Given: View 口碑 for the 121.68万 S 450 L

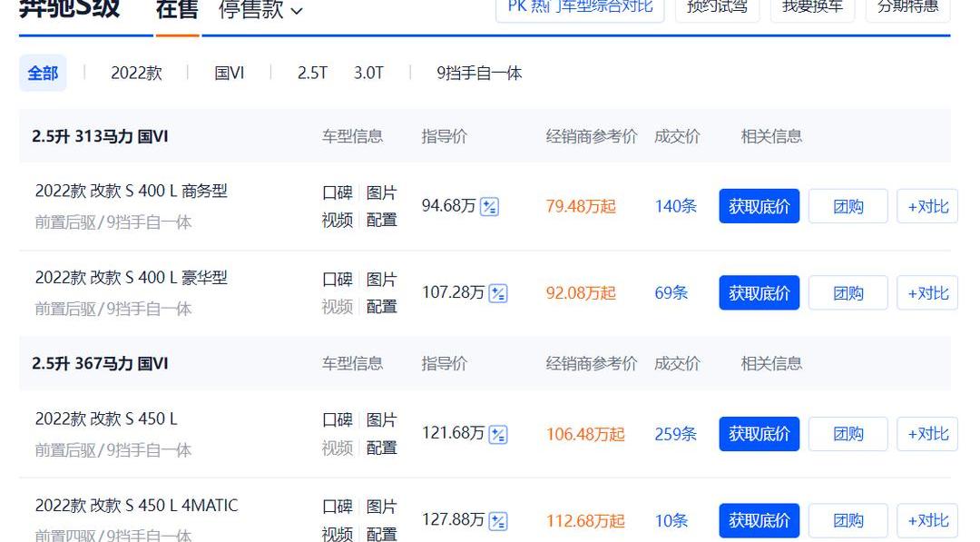Looking at the screenshot, I should click(338, 420).
